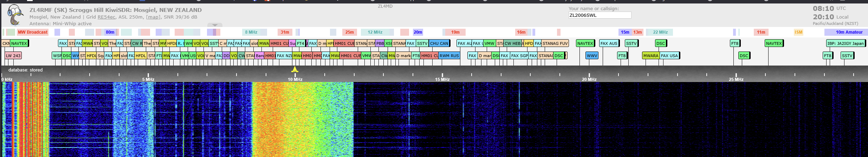The width and height of the screenshot is (868, 157).
Task: Open the [map] link in receiver info
Action: (153, 17)
